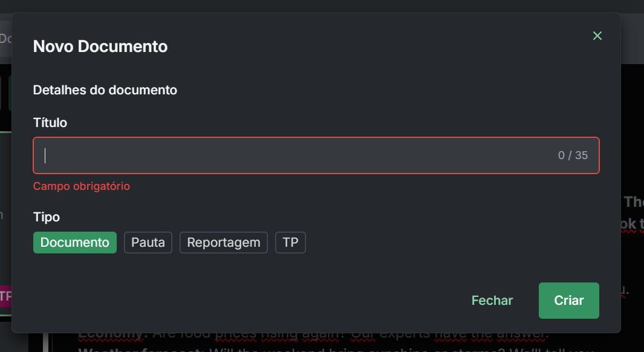This screenshot has height=352, width=644.
Task: Deselect the active Documento chip
Action: (x=74, y=242)
